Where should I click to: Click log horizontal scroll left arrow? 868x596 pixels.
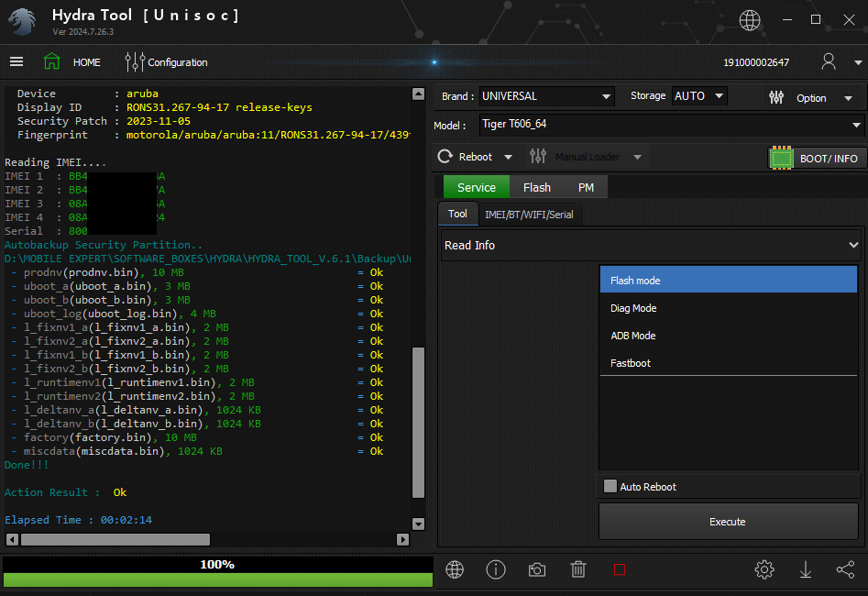point(12,539)
